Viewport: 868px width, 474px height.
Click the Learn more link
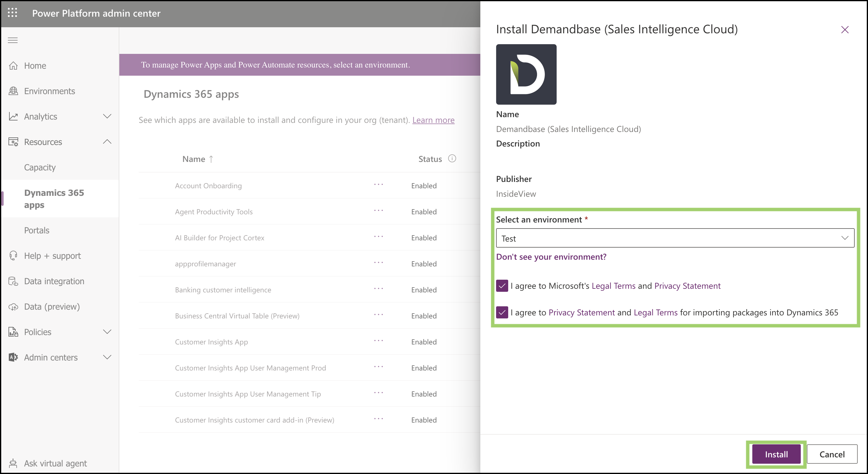[433, 120]
